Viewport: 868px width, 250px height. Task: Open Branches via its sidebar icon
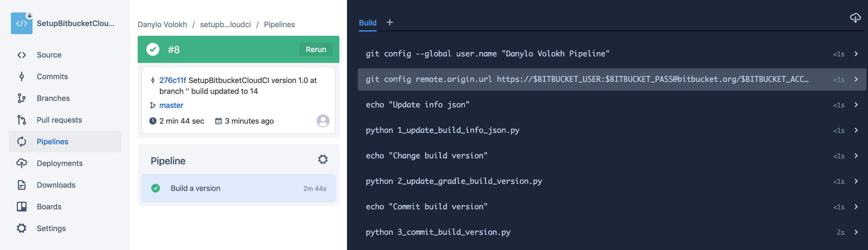[x=22, y=98]
